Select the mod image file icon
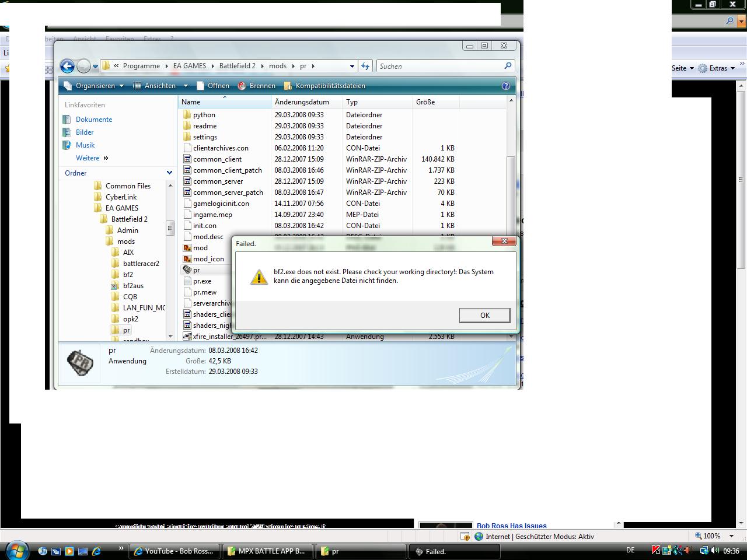The height and width of the screenshot is (560, 747). [x=187, y=248]
